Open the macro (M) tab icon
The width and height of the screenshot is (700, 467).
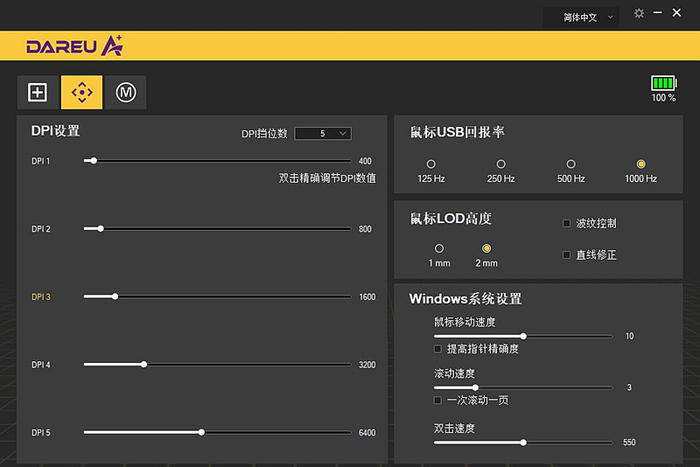click(x=126, y=92)
